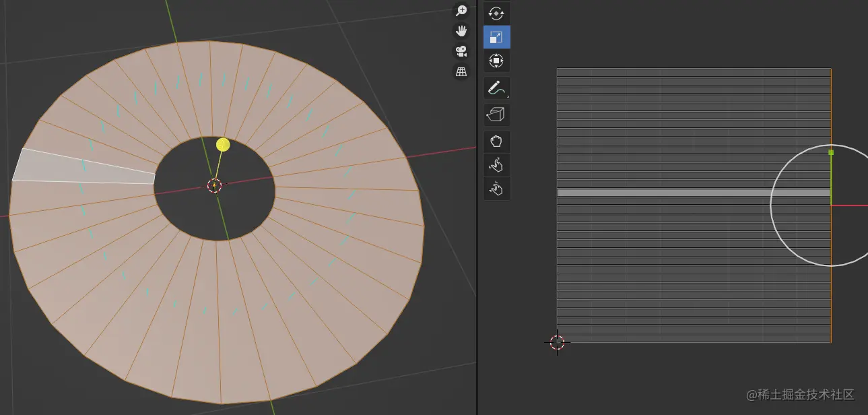Activate the Annotate pencil tool
868x415 pixels.
click(x=496, y=88)
